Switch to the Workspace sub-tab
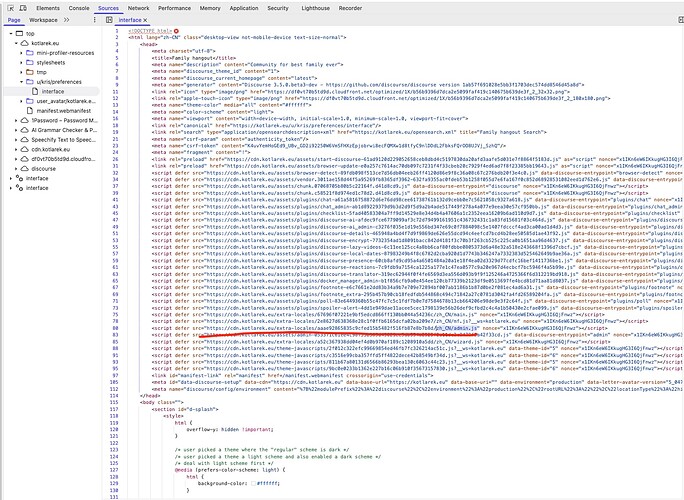The image size is (684, 500). pyautogui.click(x=43, y=20)
